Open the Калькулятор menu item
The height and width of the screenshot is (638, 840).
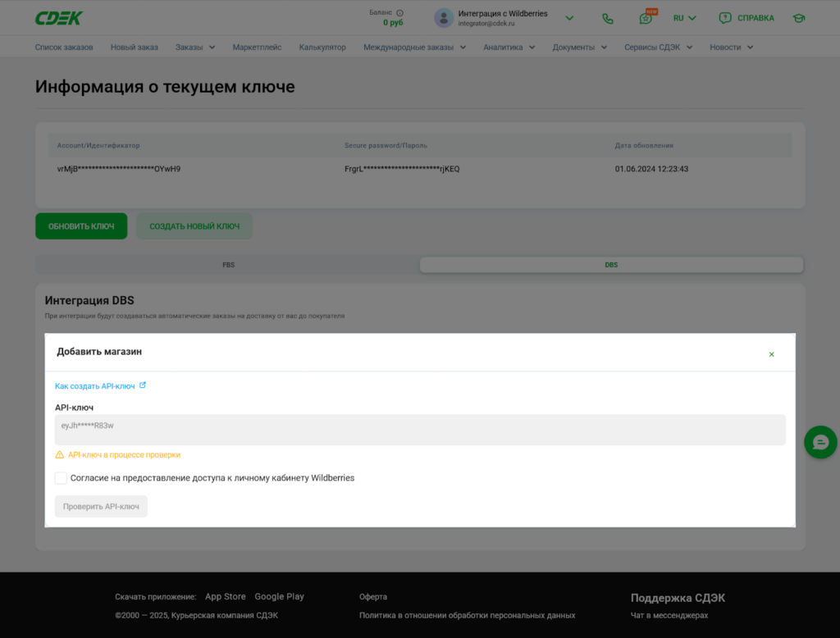coord(322,47)
